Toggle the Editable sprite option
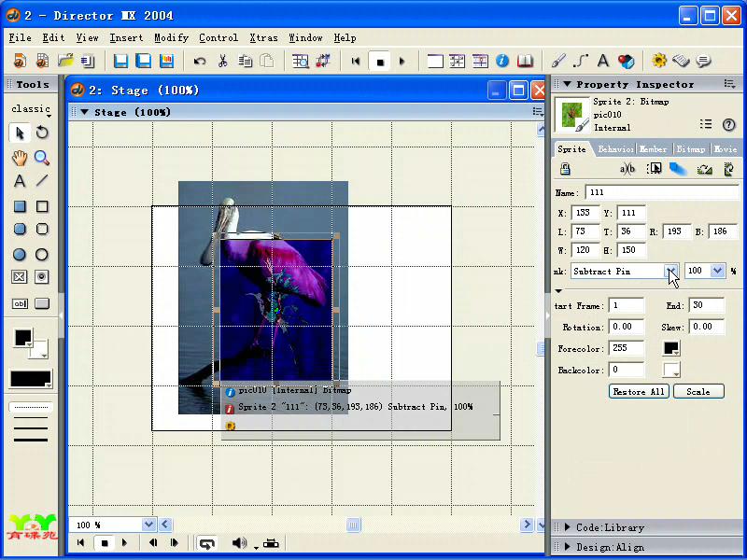747x560 pixels. (x=627, y=169)
